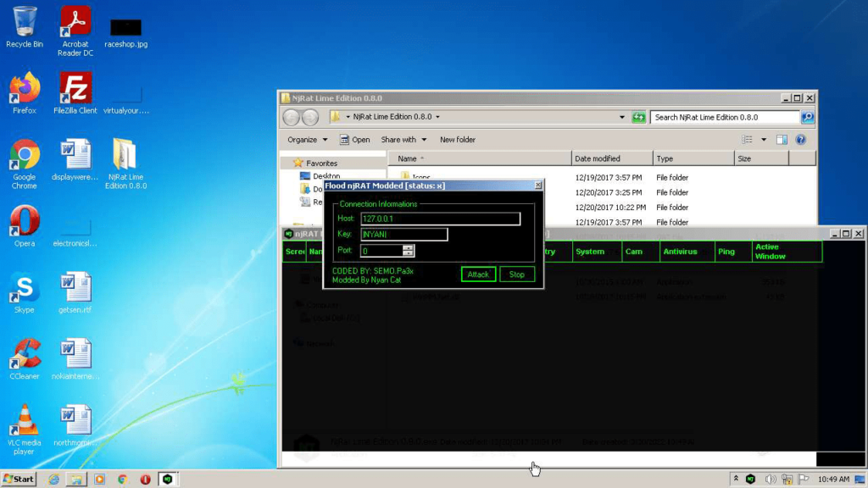
Task: Click the Start button
Action: pos(19,480)
